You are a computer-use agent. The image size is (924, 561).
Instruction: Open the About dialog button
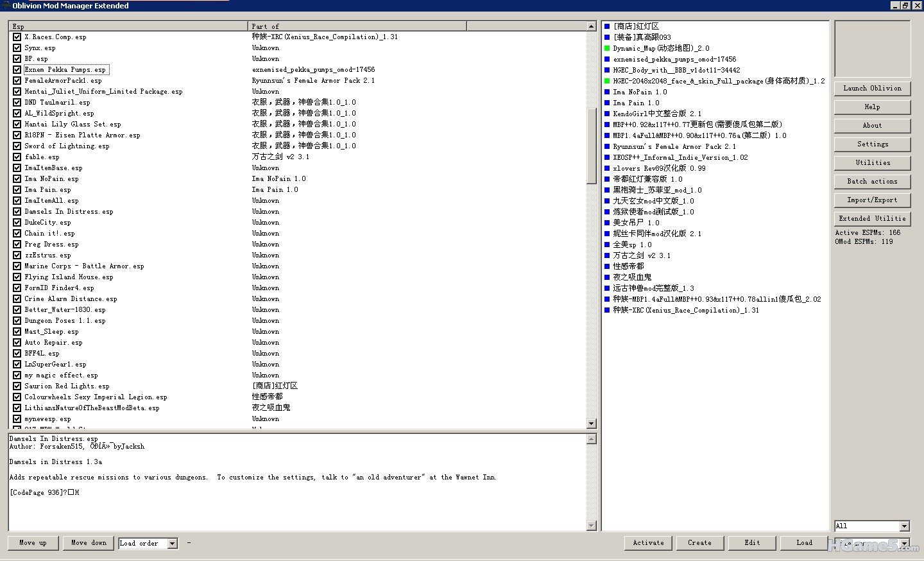click(872, 126)
